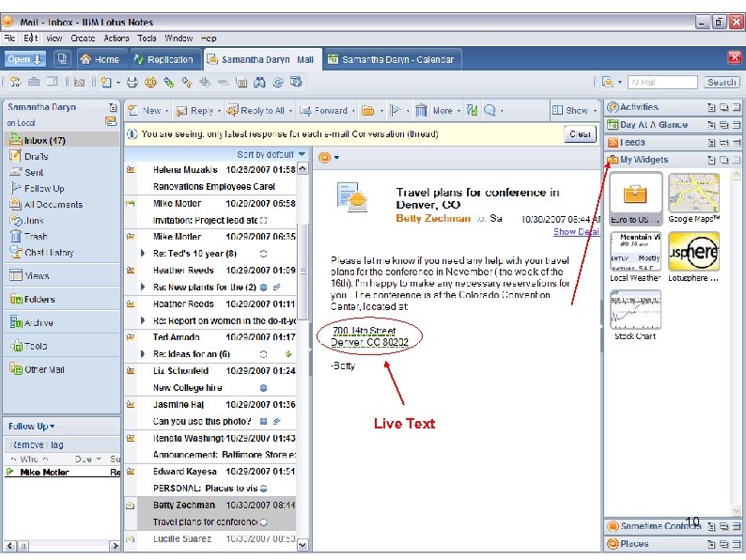Screen dimensions: 746x560
Task: Open the Actions menu
Action: click(117, 39)
